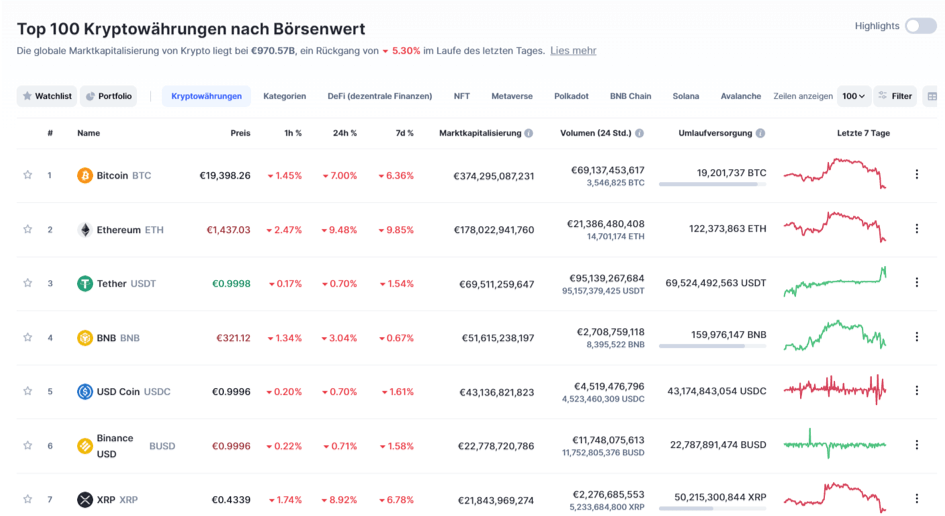Open the three-dot menu for Binance USD

click(917, 445)
